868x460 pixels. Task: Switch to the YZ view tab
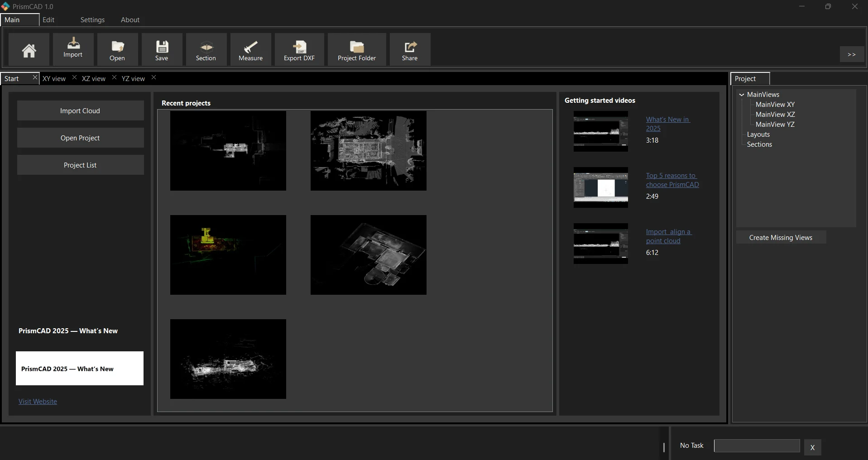point(134,79)
